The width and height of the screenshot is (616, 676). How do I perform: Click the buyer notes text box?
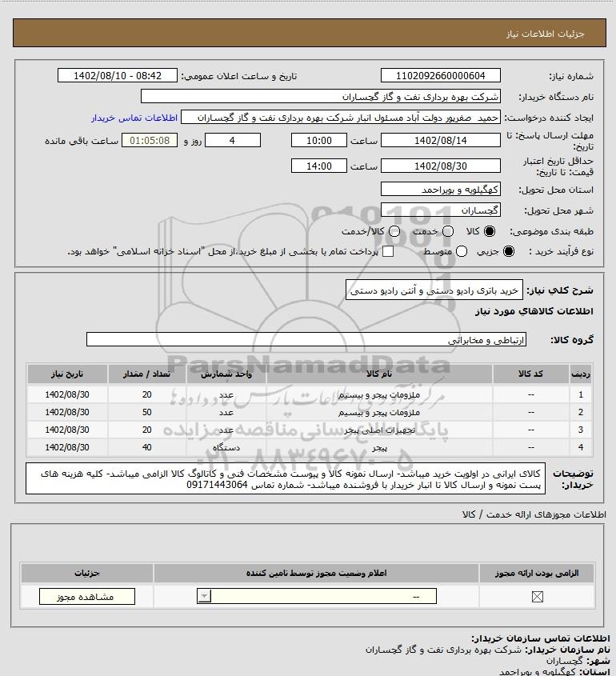(286, 478)
